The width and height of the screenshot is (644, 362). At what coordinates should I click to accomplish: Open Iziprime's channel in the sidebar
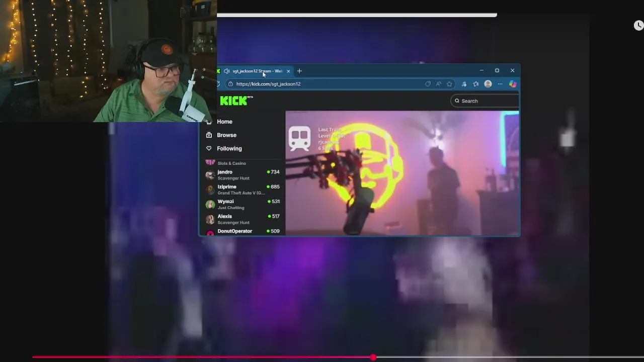(243, 190)
